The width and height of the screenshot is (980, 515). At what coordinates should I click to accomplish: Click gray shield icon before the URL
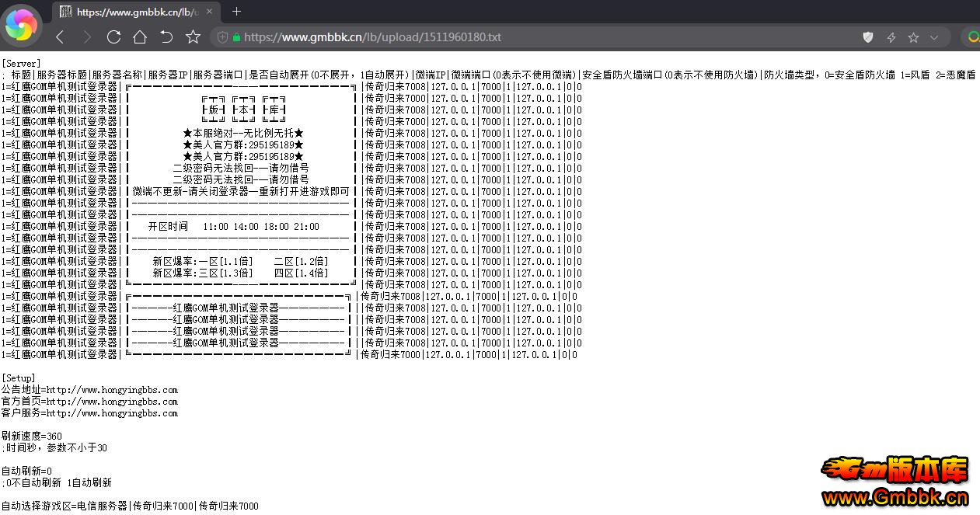pyautogui.click(x=222, y=37)
